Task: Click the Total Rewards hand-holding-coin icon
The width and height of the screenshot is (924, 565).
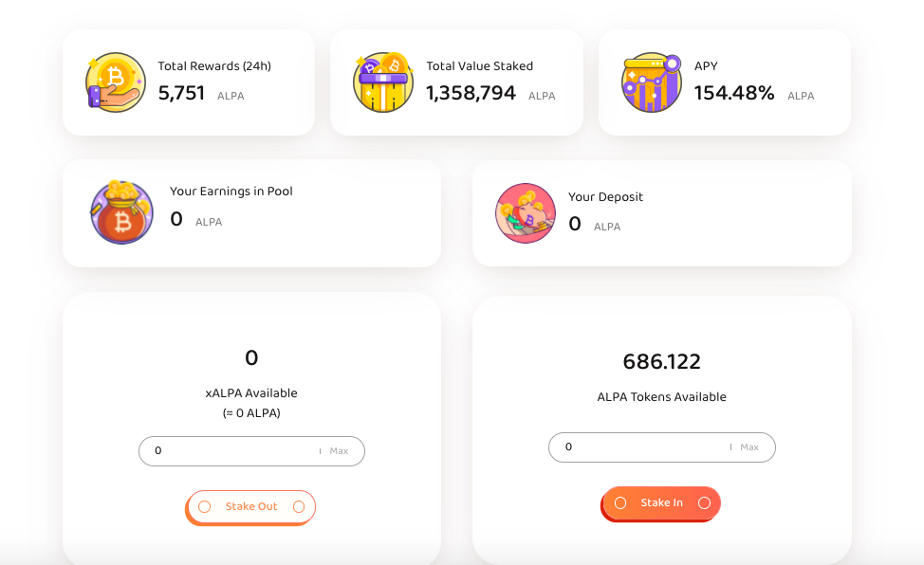Action: point(116,82)
